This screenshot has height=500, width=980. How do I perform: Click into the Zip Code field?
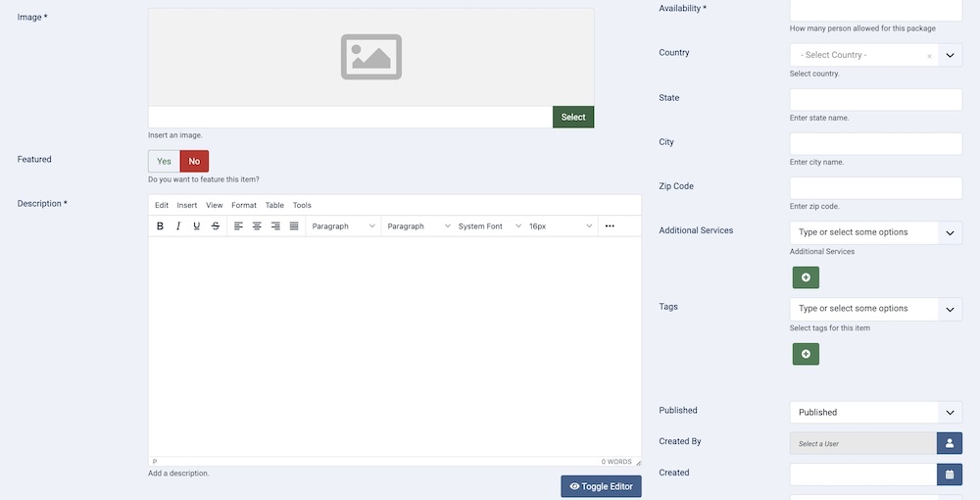click(875, 188)
